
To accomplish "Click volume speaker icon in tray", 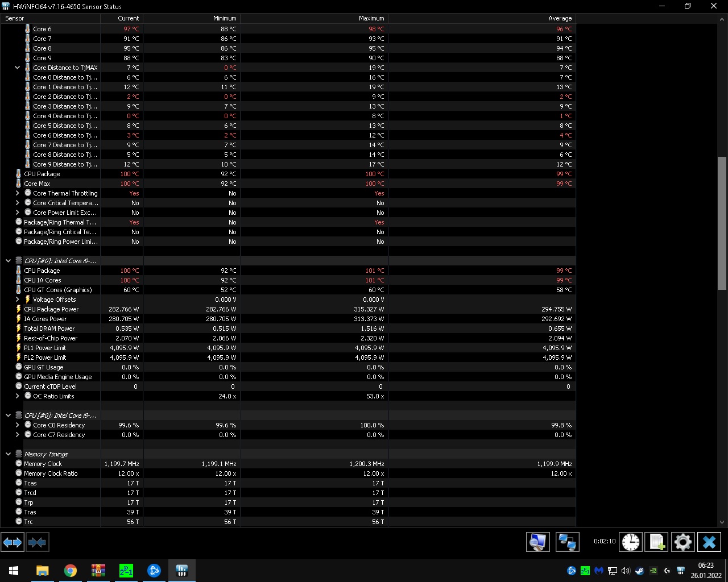I will coord(626,571).
